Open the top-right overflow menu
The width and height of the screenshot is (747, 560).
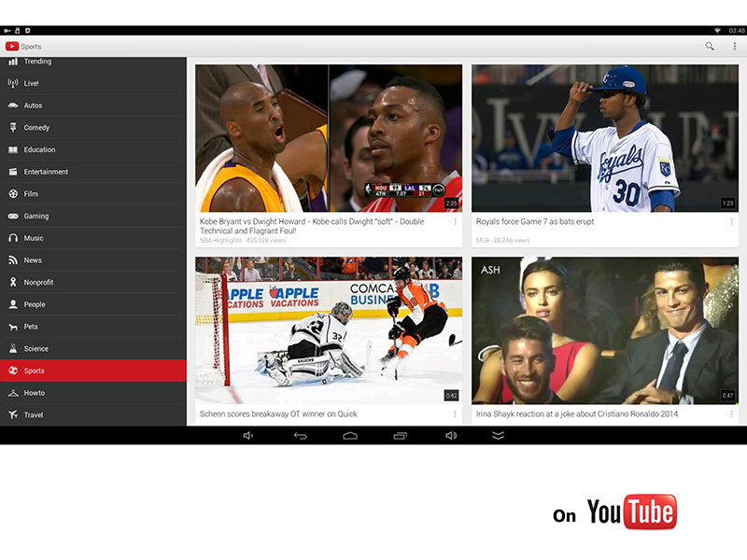click(734, 46)
